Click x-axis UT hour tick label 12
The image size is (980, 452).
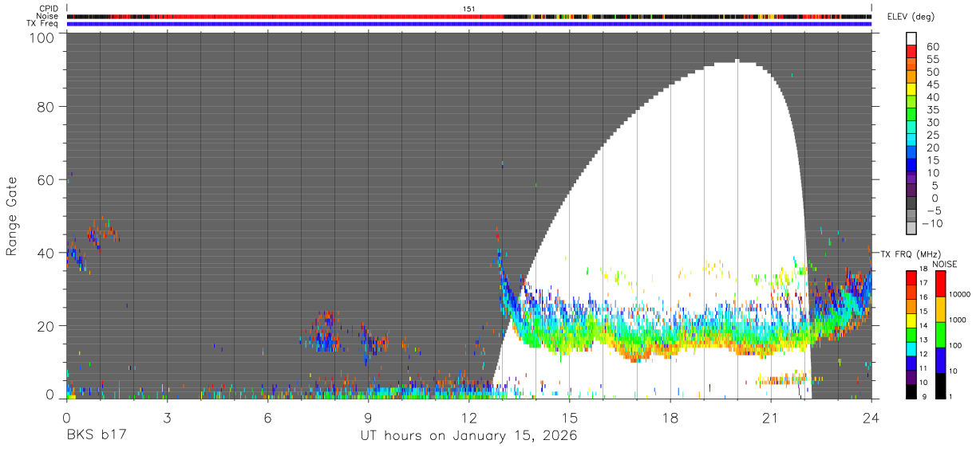tap(469, 418)
